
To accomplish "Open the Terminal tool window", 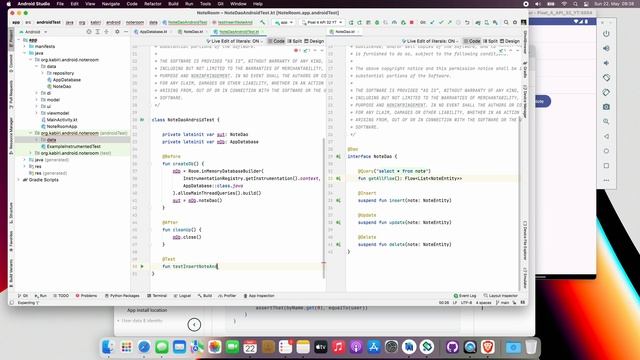I will pos(157,296).
